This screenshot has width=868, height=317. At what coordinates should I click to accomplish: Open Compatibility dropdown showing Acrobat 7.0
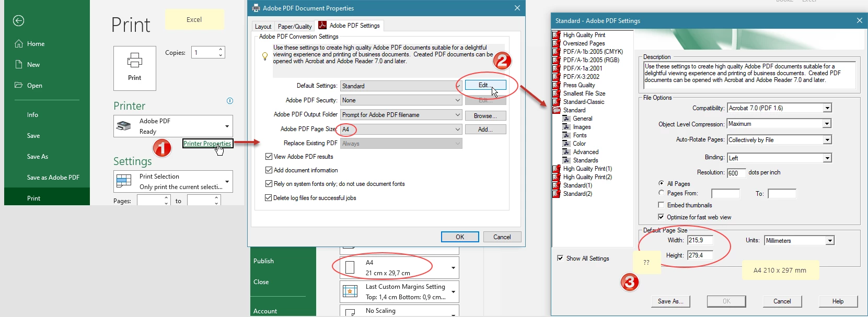tap(779, 108)
